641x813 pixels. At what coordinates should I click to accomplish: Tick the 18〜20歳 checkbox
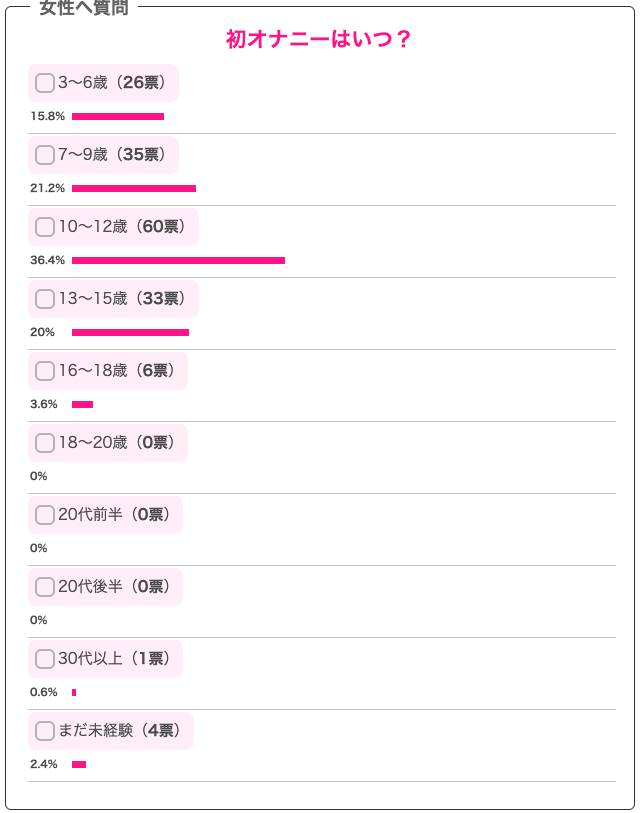pos(45,443)
